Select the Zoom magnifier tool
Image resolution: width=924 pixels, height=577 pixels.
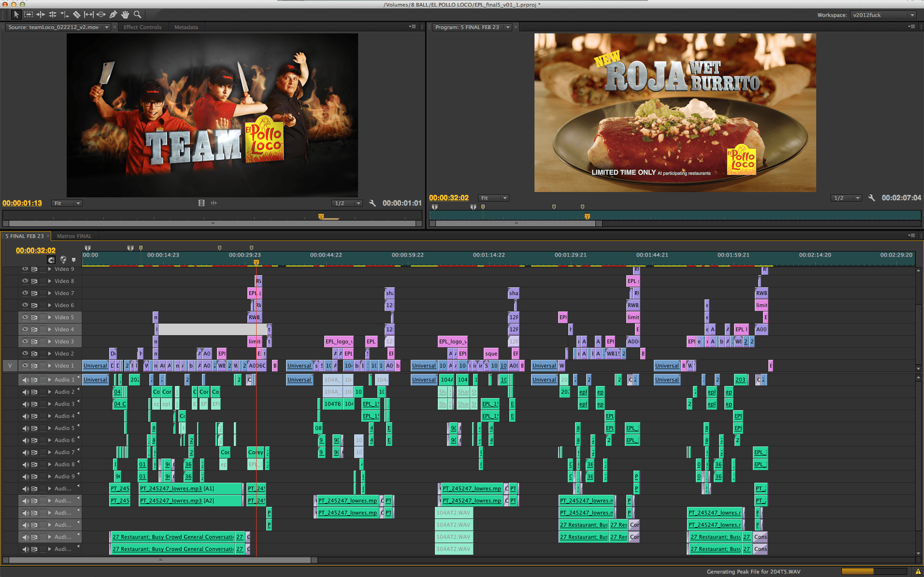pyautogui.click(x=137, y=15)
